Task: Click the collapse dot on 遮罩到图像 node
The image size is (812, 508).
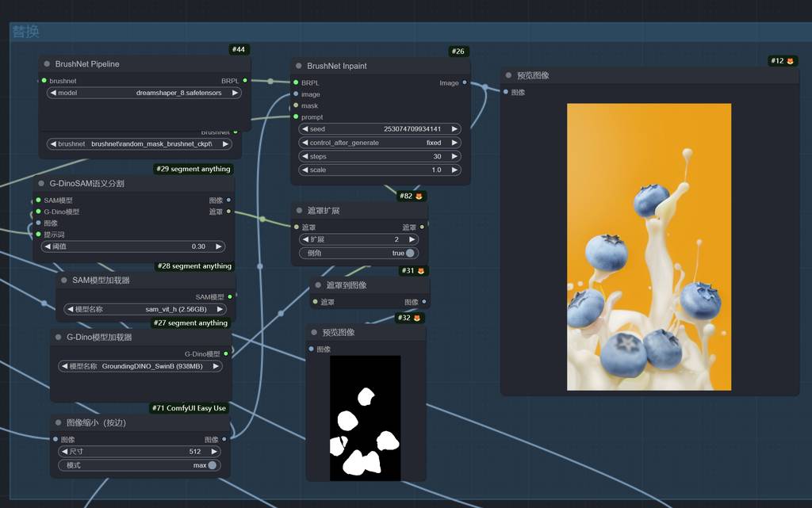Action: tap(318, 285)
